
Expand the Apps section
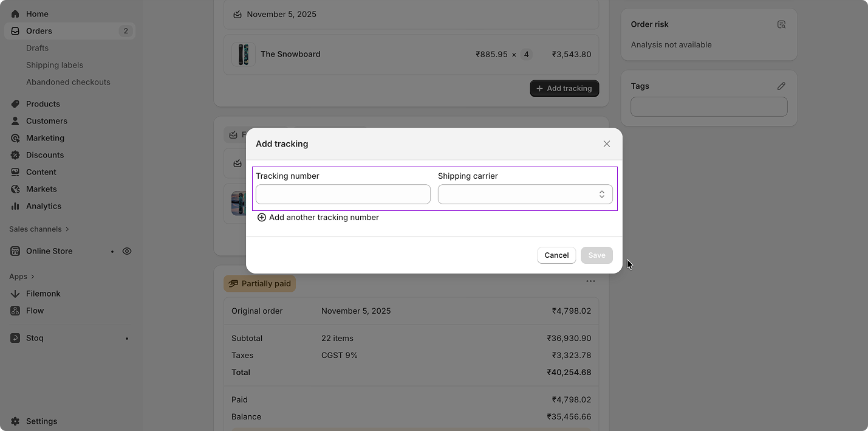coord(22,276)
